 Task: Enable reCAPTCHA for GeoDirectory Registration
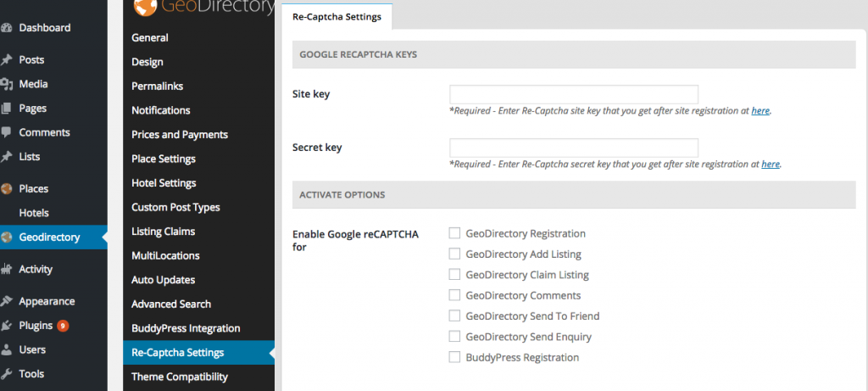point(454,233)
